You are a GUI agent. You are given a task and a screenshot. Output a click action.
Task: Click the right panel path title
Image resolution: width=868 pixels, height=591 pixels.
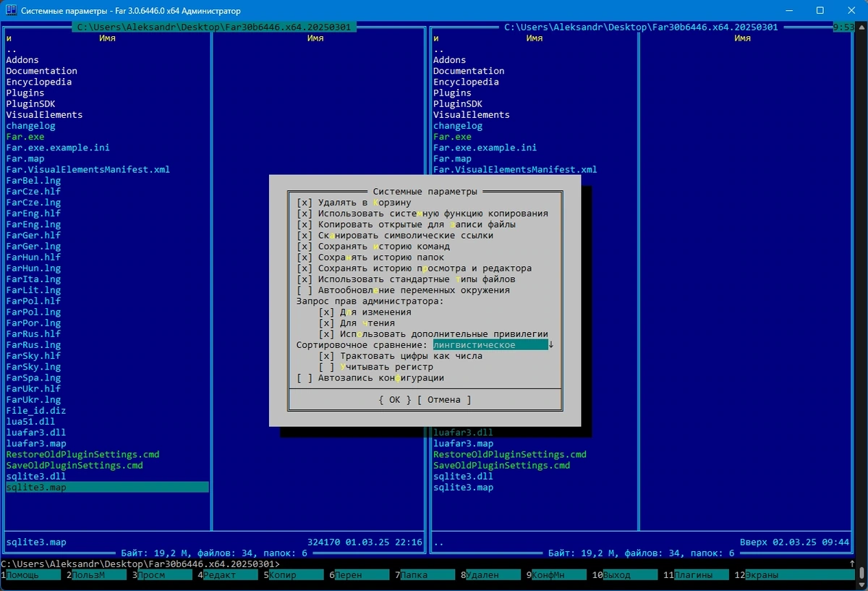point(641,27)
